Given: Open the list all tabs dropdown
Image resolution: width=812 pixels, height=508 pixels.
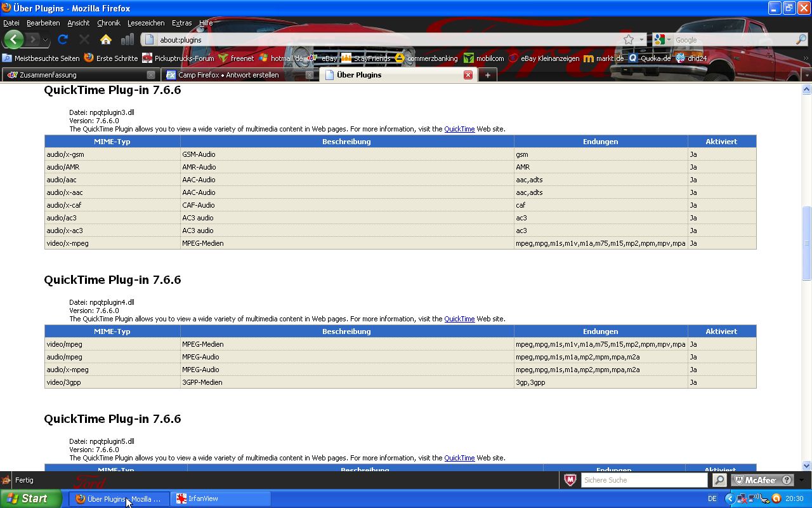Looking at the screenshot, I should coord(806,75).
